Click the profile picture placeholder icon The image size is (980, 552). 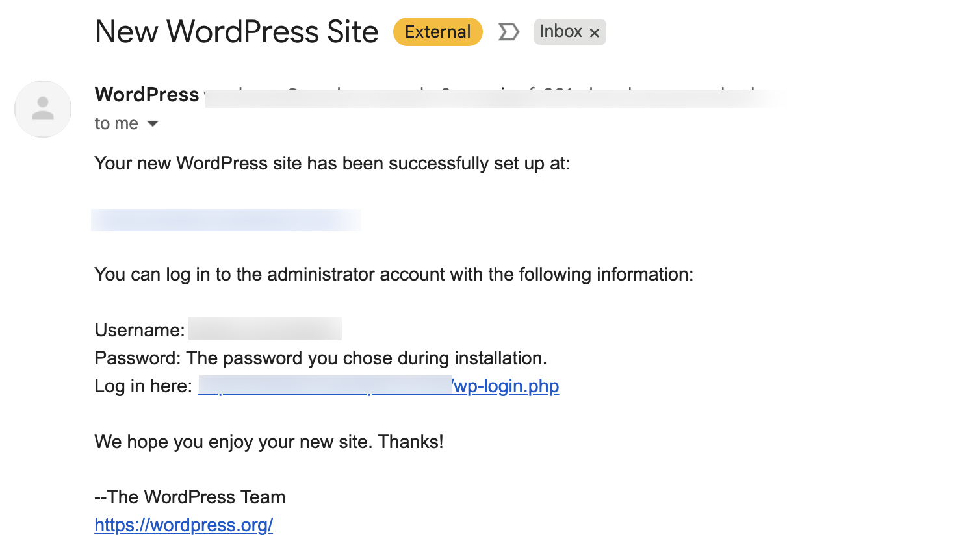[42, 109]
